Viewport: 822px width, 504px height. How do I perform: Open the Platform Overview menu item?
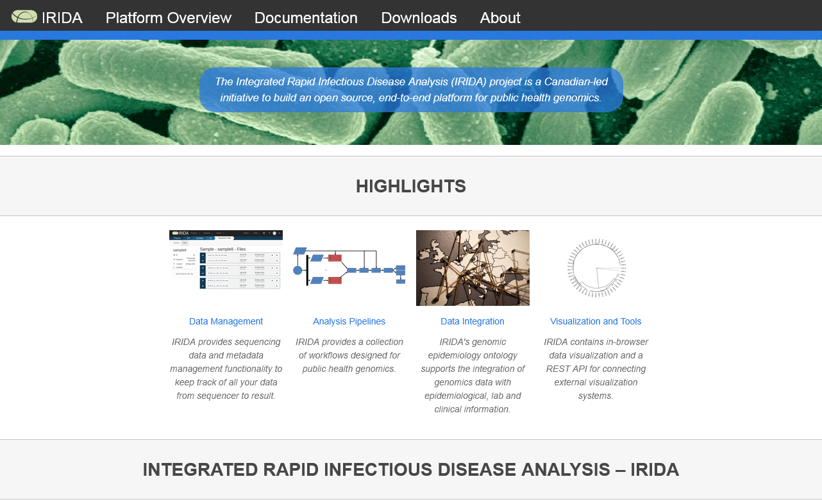tap(169, 18)
